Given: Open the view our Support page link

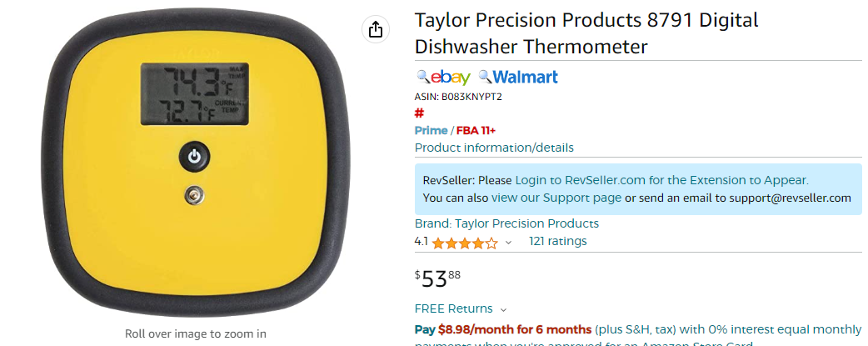Looking at the screenshot, I should [x=556, y=198].
